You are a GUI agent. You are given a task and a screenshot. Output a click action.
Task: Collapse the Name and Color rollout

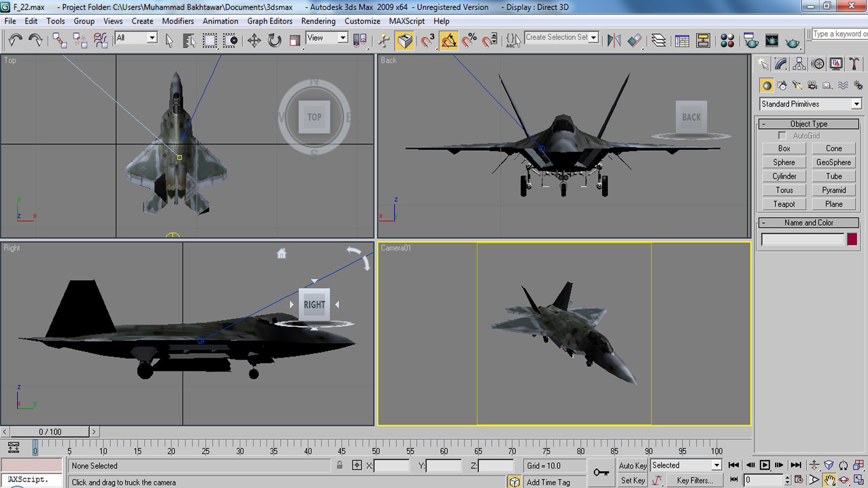tap(808, 223)
